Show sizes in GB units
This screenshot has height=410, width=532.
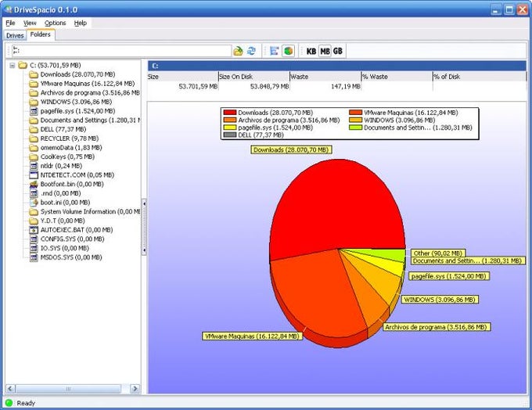338,51
